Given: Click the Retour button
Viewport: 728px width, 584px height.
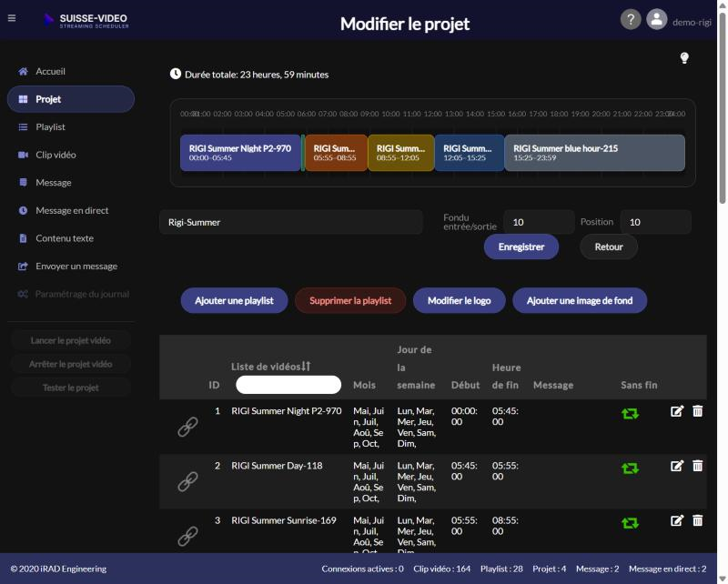Looking at the screenshot, I should (608, 247).
